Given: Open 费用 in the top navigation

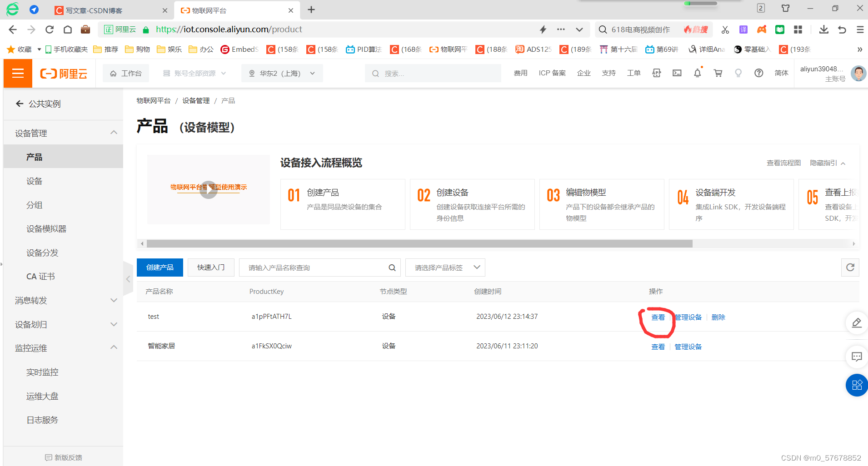Looking at the screenshot, I should (x=520, y=73).
